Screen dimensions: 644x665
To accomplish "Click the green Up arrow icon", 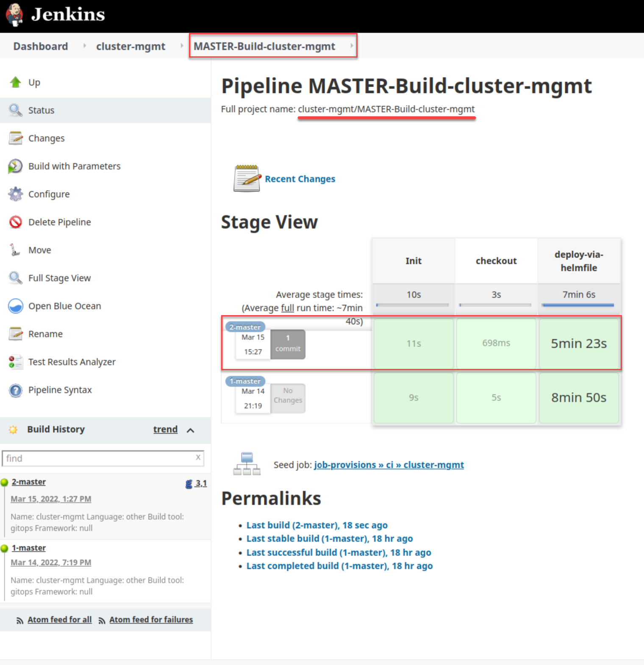I will [16, 82].
